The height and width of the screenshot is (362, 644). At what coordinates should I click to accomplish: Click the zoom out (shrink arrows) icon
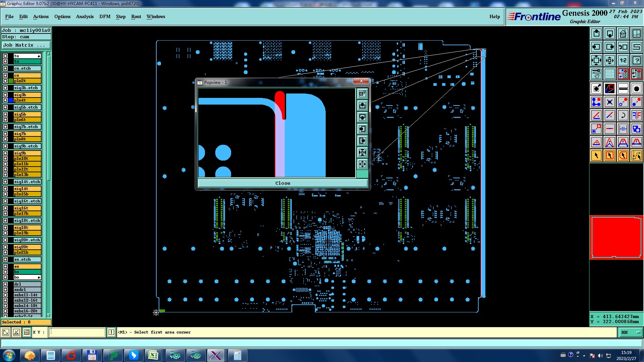click(x=610, y=60)
